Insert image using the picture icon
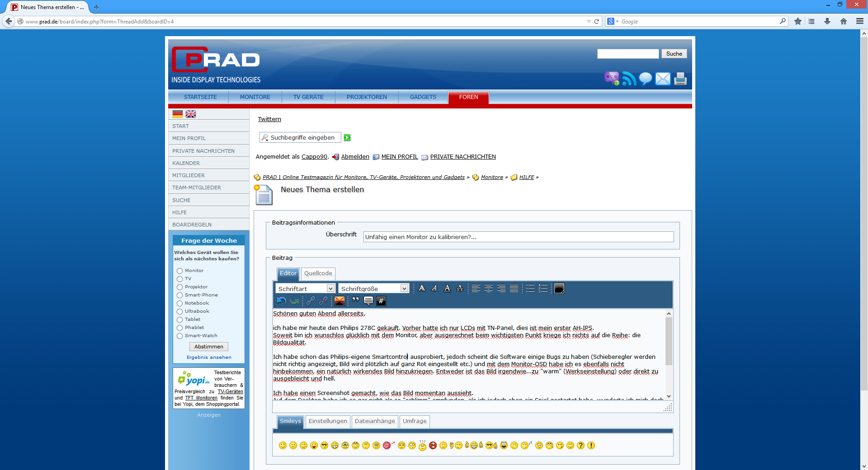The image size is (868, 470). pos(340,301)
